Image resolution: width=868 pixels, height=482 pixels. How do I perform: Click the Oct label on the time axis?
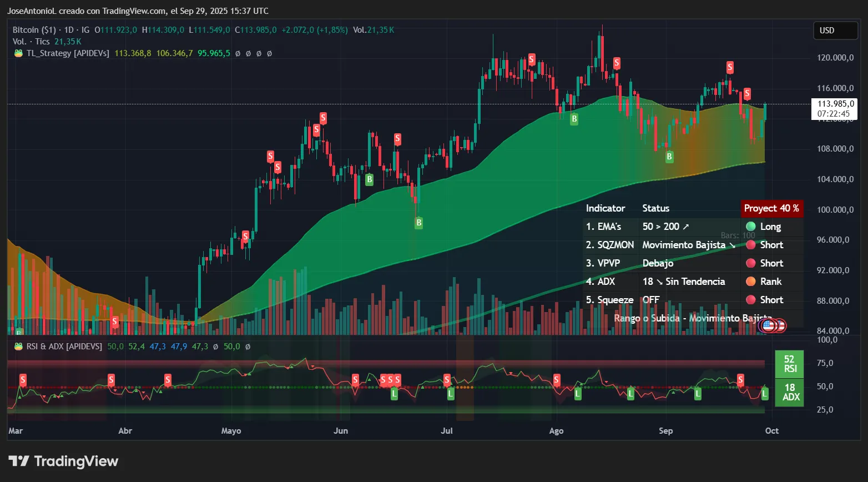coord(771,430)
